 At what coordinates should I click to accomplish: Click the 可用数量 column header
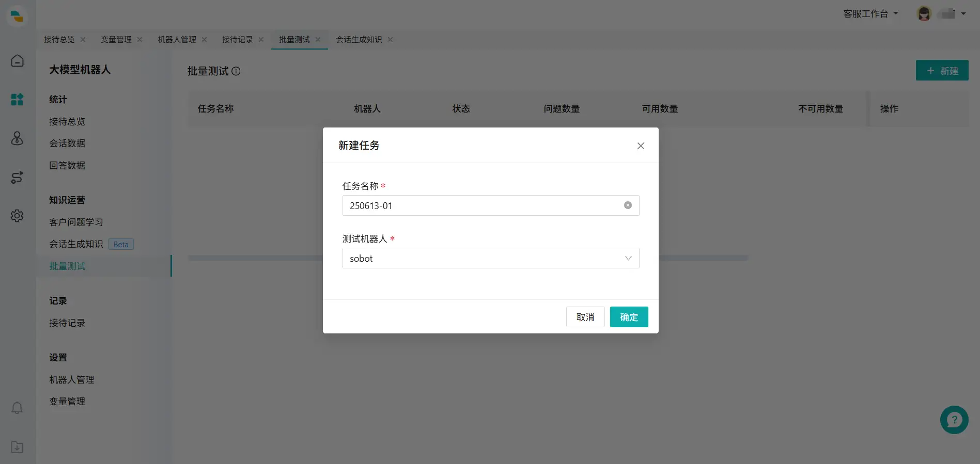click(x=660, y=109)
